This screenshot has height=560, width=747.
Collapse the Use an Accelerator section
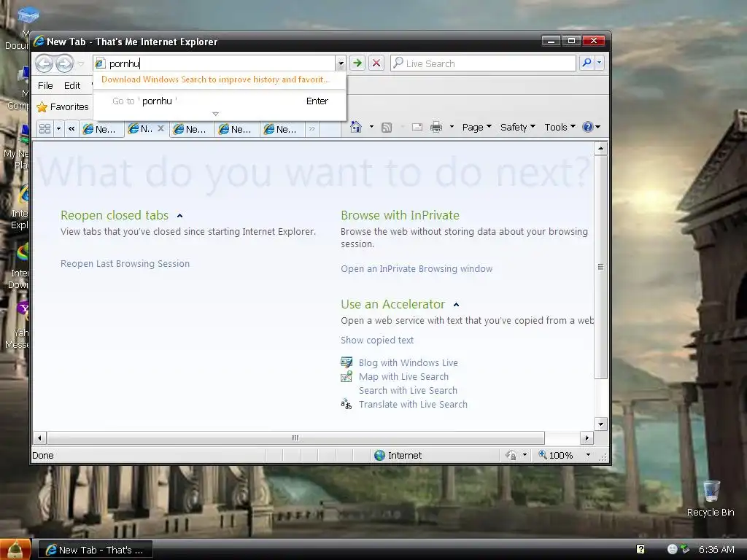coord(456,305)
